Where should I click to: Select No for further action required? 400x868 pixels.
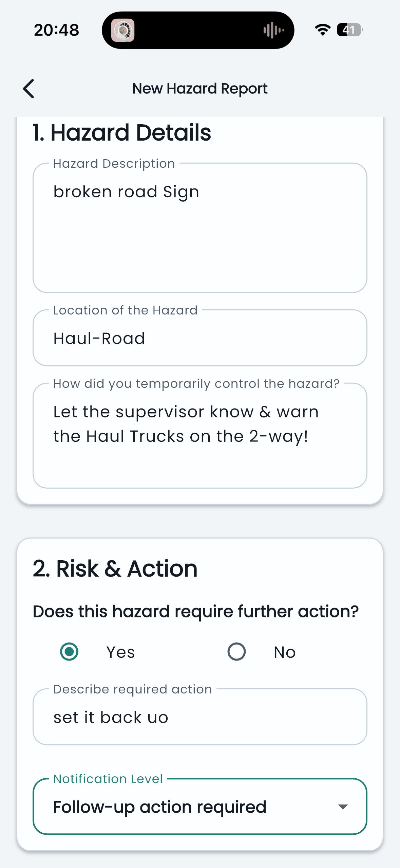237,651
